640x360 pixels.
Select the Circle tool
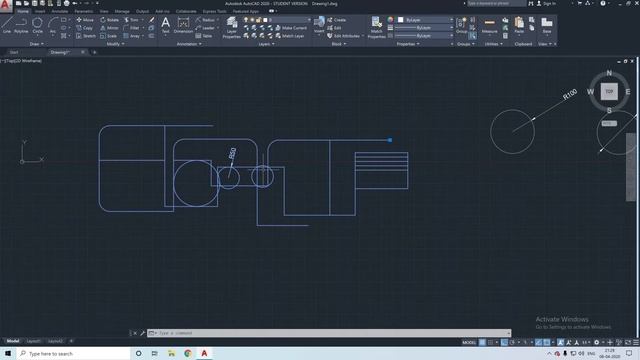click(x=37, y=25)
